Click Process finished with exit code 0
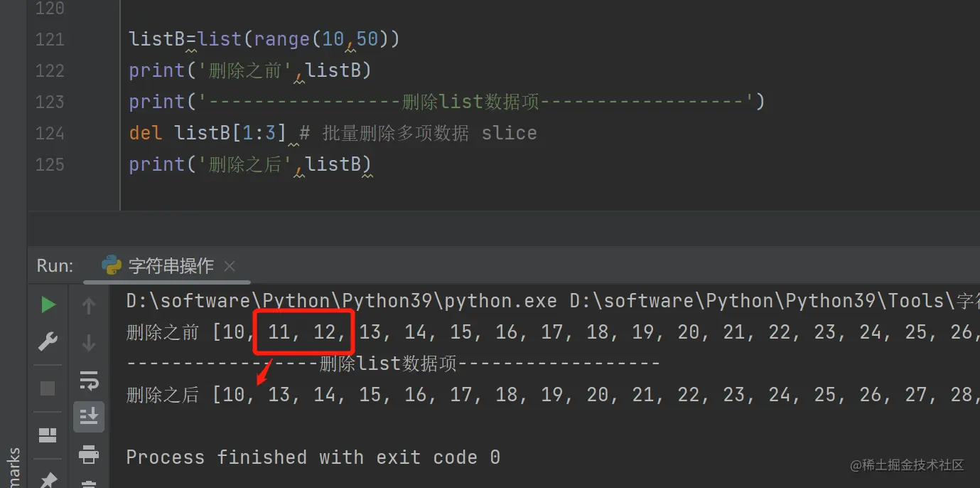 [x=313, y=457]
